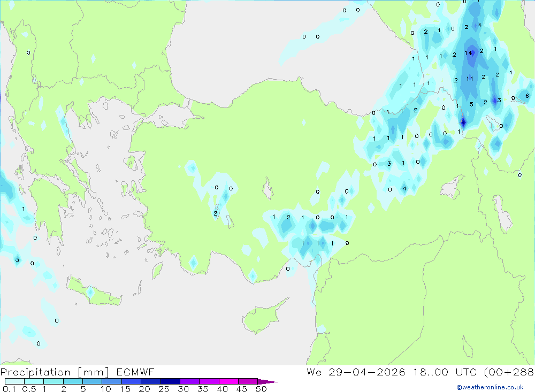Click the legend label "35"
535x392 pixels.
pos(203,389)
